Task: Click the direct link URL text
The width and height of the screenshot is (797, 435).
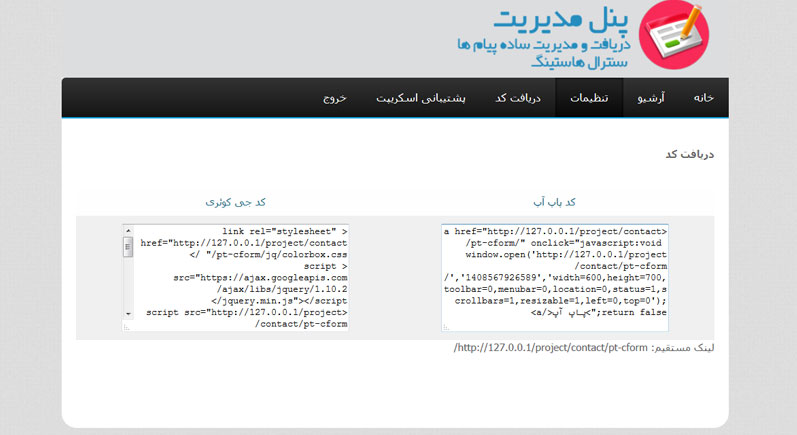Action: click(x=550, y=348)
